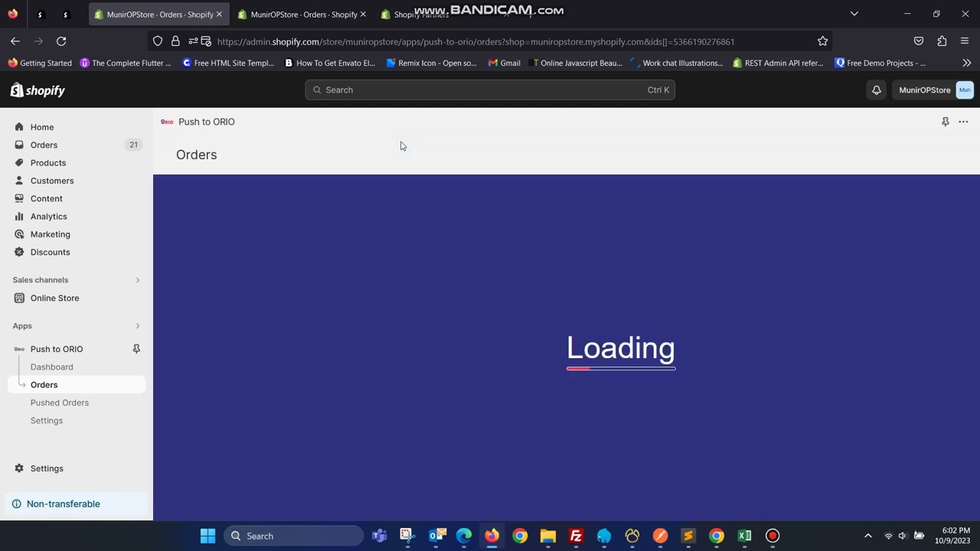Open the tracking protection shield icon

[158, 41]
